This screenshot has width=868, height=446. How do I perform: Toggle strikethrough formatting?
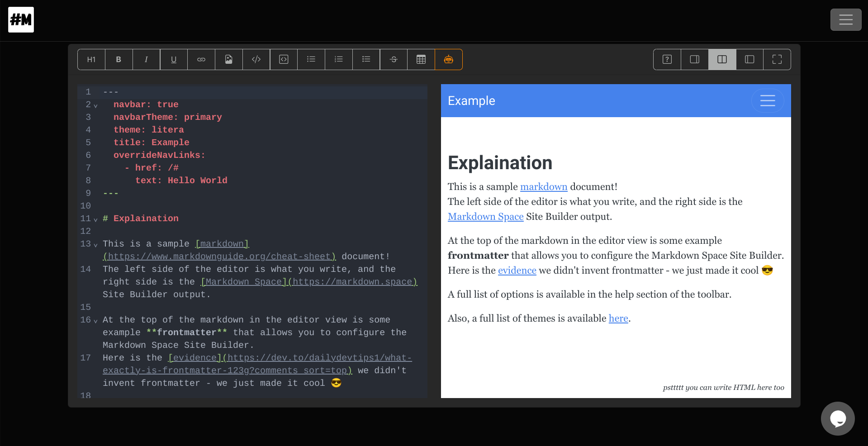[x=393, y=59]
